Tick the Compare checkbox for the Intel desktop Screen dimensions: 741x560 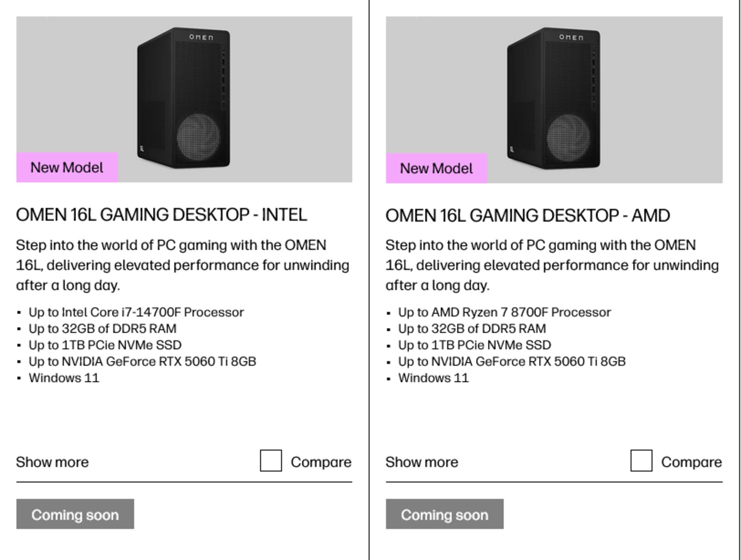(271, 460)
